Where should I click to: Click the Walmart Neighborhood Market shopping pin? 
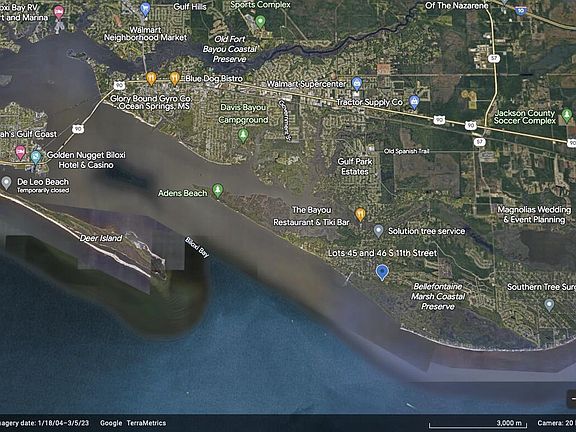(x=145, y=9)
